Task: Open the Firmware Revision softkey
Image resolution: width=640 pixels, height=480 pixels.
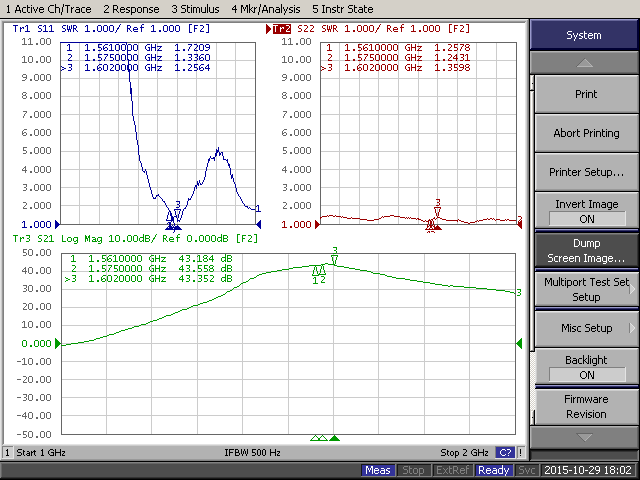Action: click(586, 406)
